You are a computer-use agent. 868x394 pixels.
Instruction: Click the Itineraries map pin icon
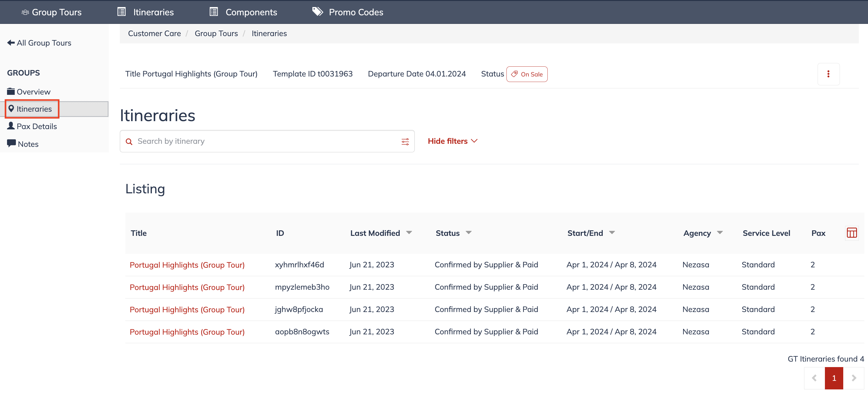click(x=11, y=109)
